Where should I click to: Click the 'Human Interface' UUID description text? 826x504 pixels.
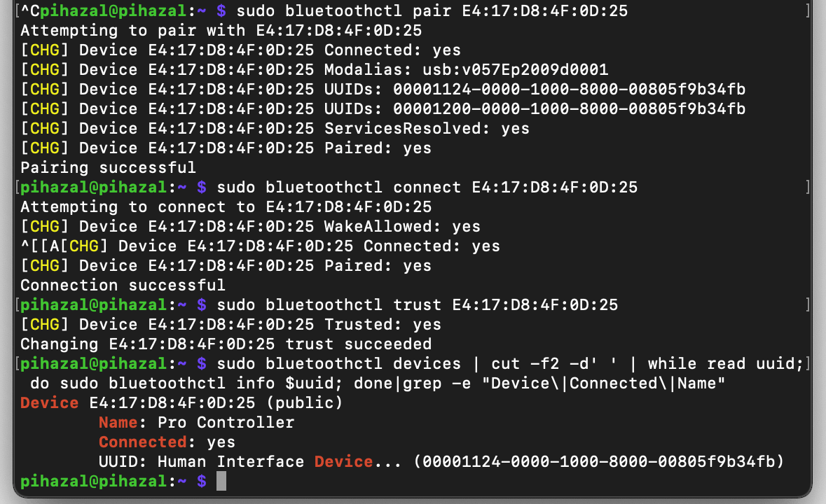pos(230,462)
